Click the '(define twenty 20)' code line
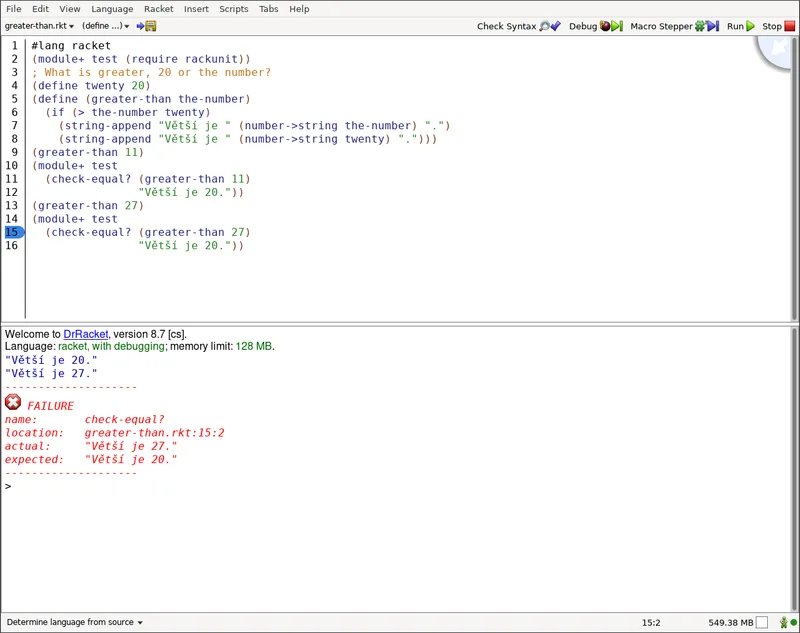The height and width of the screenshot is (633, 800). click(x=91, y=85)
